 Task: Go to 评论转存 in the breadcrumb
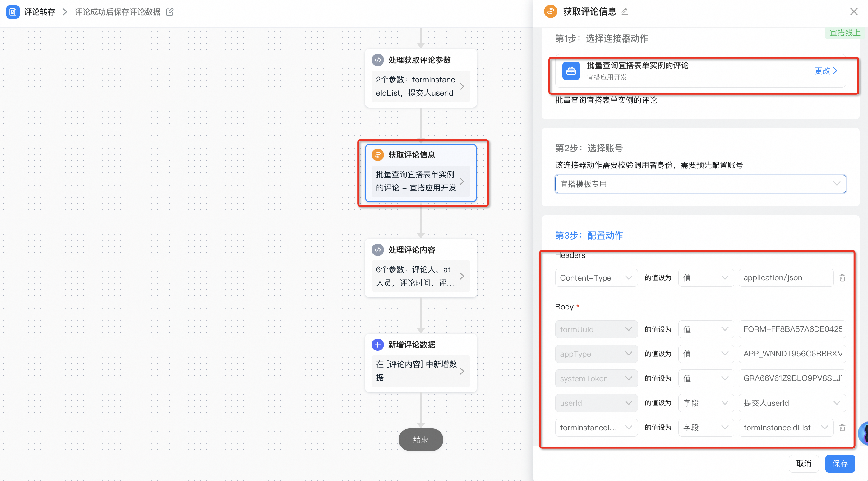coord(40,12)
